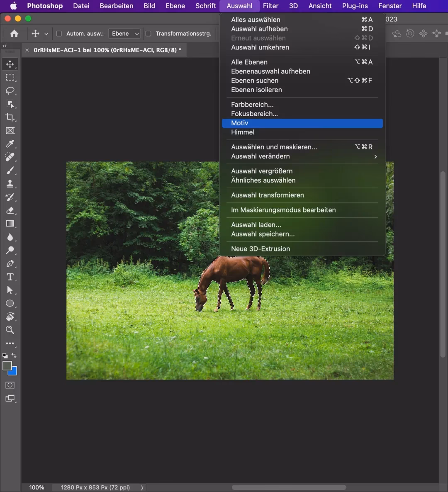The width and height of the screenshot is (448, 492).
Task: Activate the Zoom tool
Action: (x=10, y=330)
